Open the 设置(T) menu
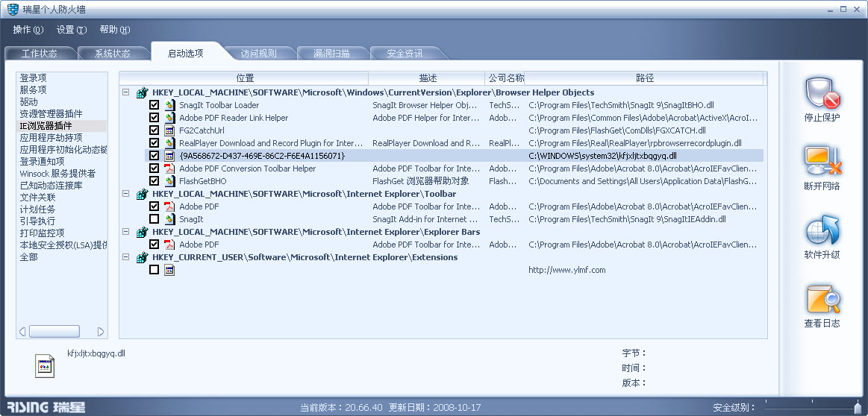Screen dimensions: 868x416 click(72, 30)
